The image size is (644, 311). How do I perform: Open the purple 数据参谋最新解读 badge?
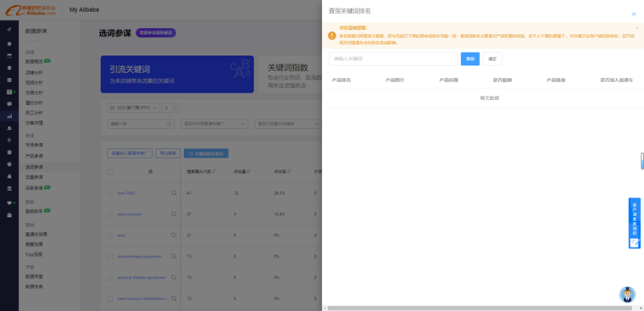156,33
